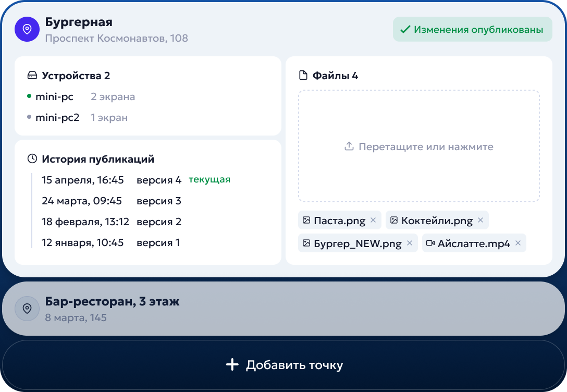Remove the Бургер_NEW.png file
Image resolution: width=567 pixels, height=392 pixels.
(x=409, y=243)
